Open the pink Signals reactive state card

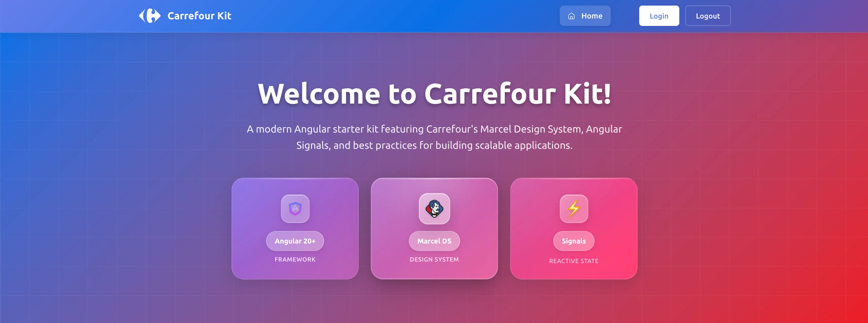coord(574,229)
